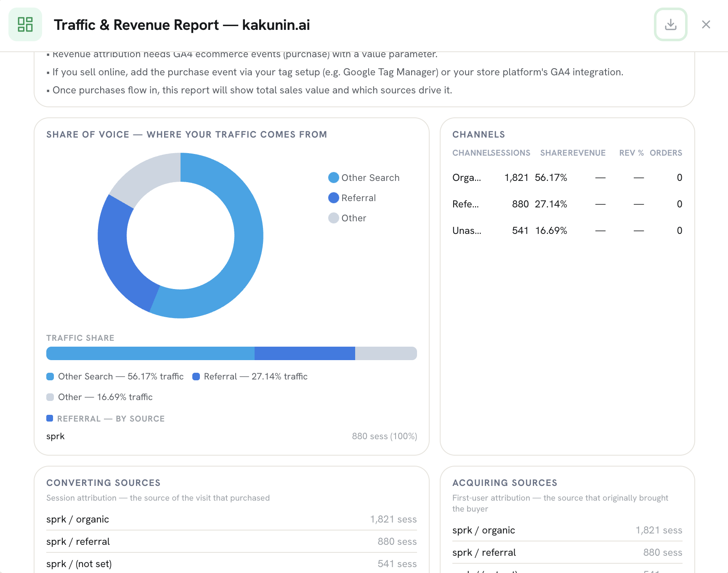
Task: Click the REV % column header
Action: [631, 153]
